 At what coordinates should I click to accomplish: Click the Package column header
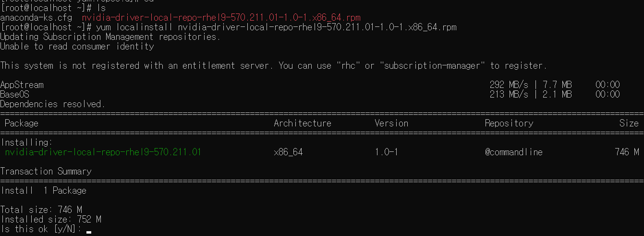click(x=22, y=124)
